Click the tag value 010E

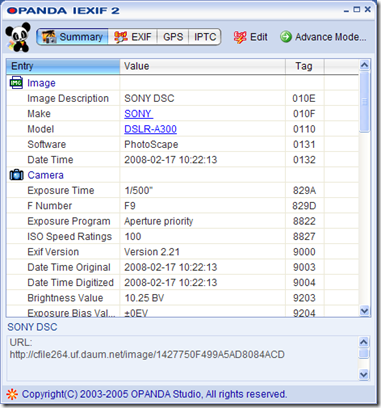(x=304, y=98)
